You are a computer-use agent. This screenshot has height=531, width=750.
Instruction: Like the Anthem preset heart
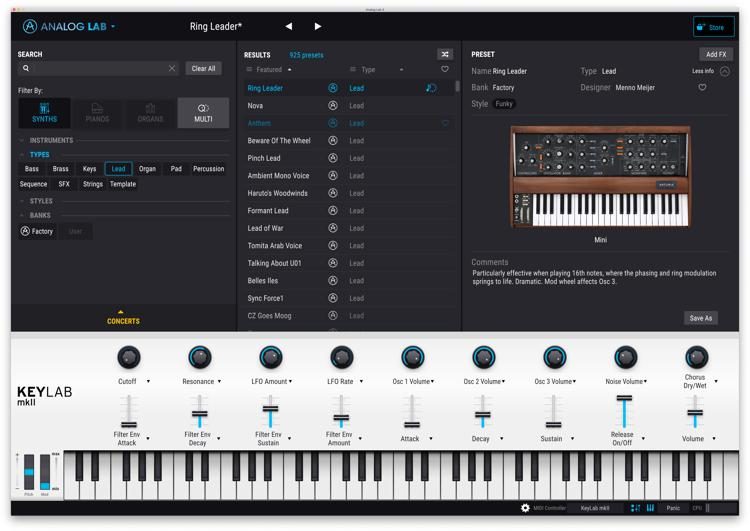click(x=445, y=123)
